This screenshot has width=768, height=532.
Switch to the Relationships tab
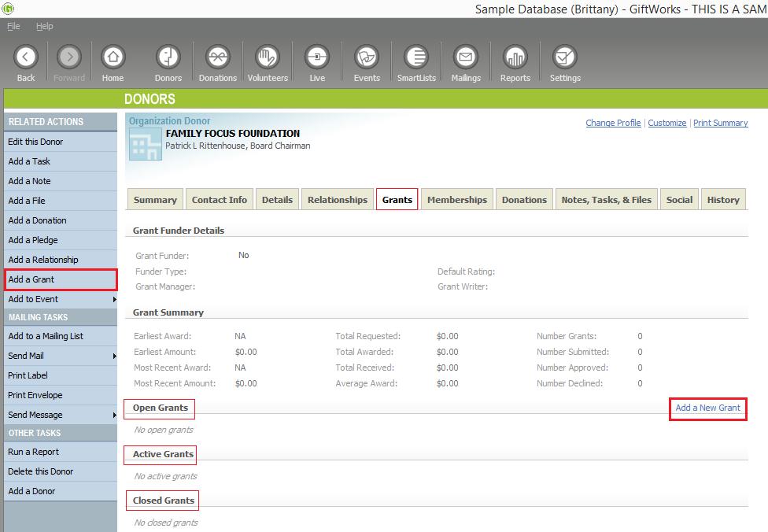[x=337, y=199]
